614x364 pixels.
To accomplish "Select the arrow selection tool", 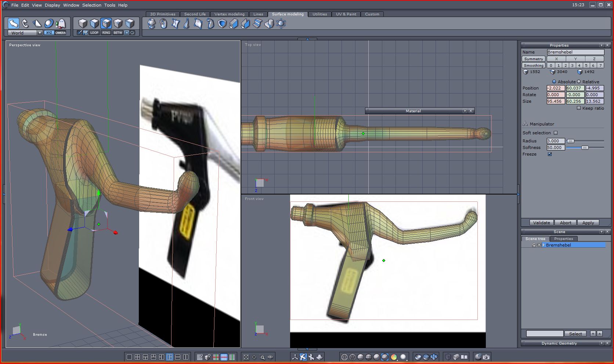I will pyautogui.click(x=14, y=23).
